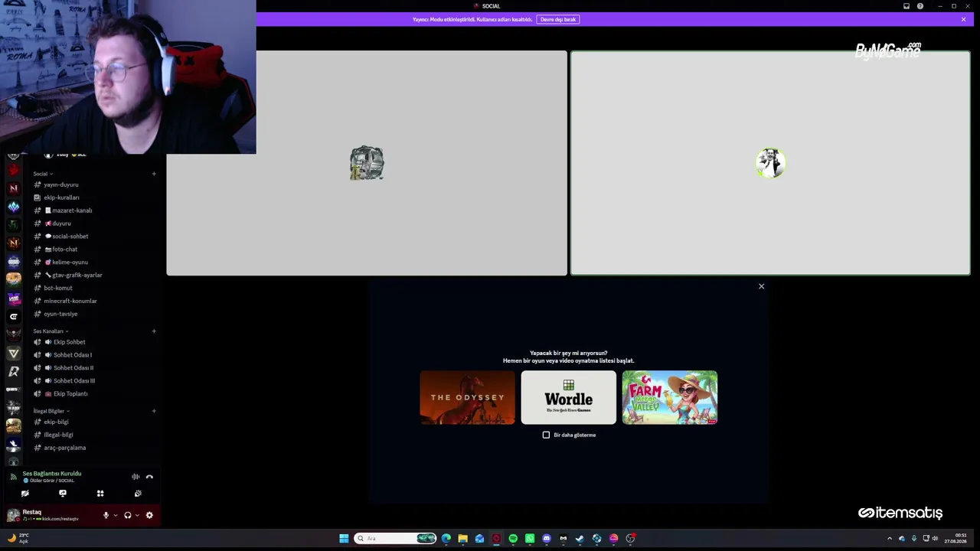Click the taskbar search box
The height and width of the screenshot is (551, 980).
395,538
